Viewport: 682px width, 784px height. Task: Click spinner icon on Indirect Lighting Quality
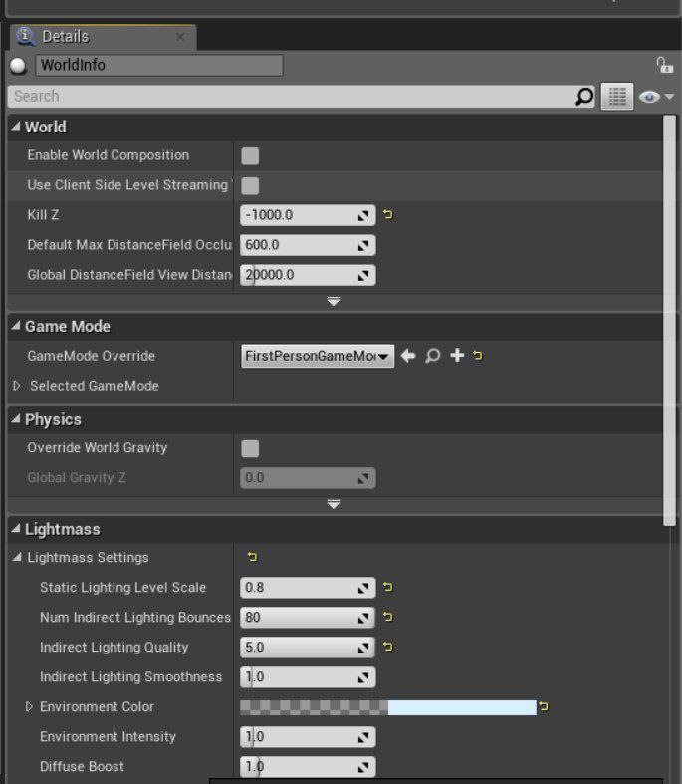click(x=363, y=648)
